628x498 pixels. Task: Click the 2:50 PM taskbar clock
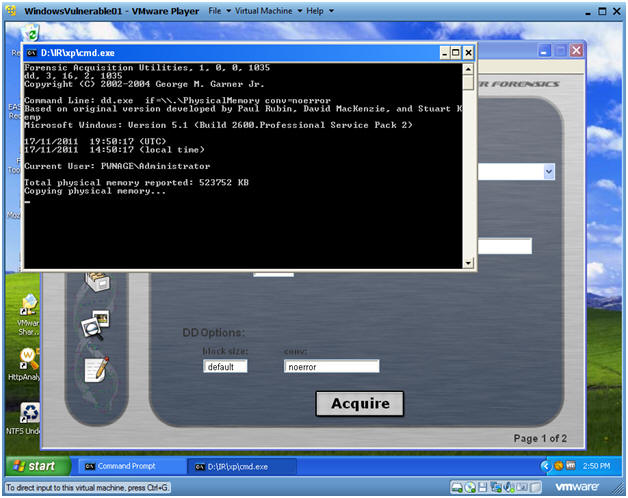point(596,466)
